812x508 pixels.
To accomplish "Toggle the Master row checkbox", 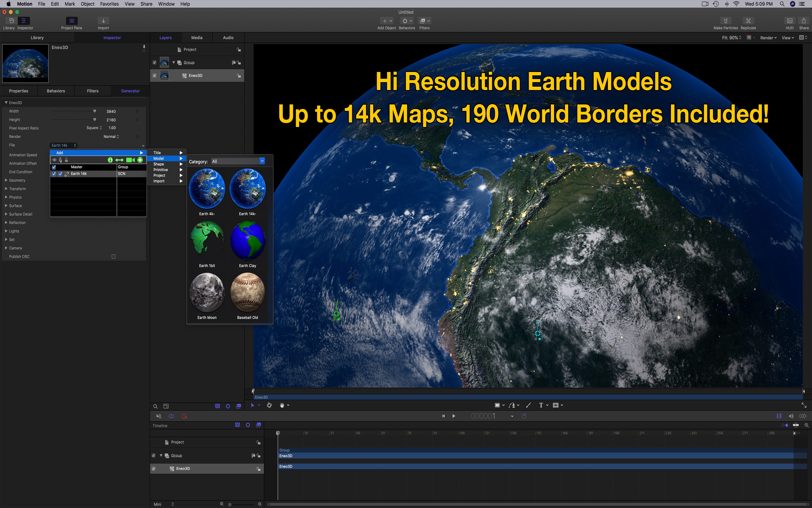I will [x=54, y=167].
